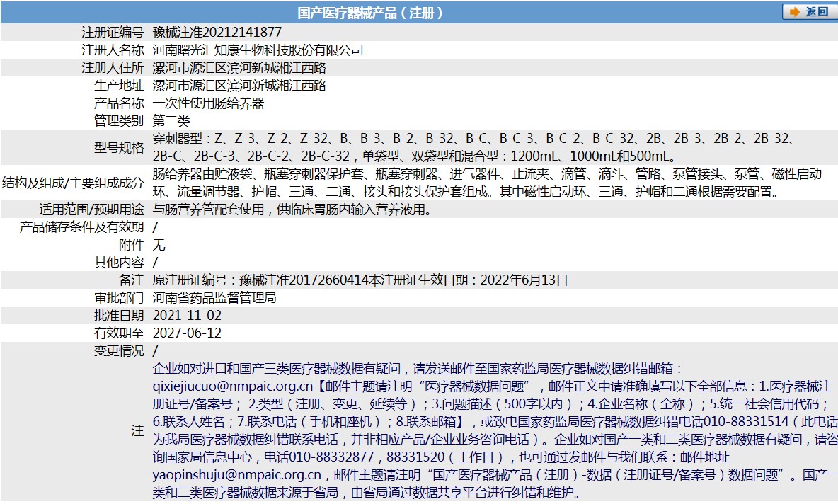Screen dimensions: 838x504
Task: Click the attachment value 无
Action: [159, 244]
